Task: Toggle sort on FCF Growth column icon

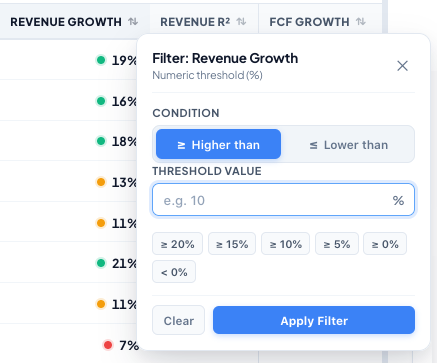Action: pos(361,22)
